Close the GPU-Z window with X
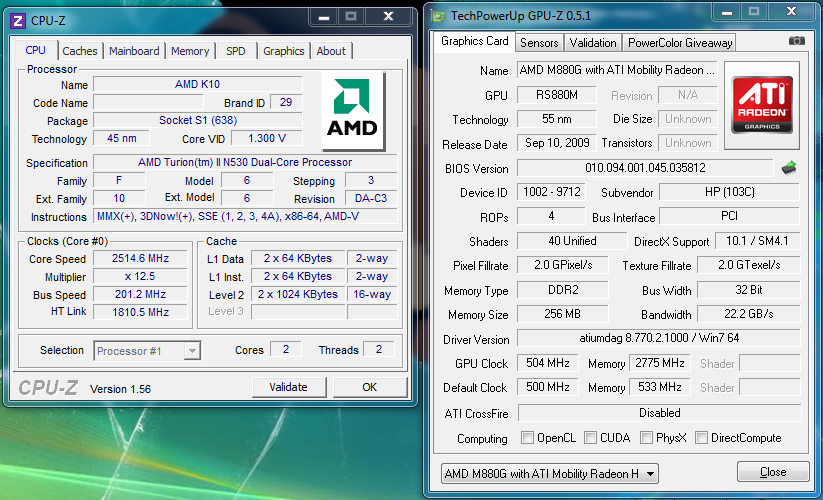823x500 pixels. tap(791, 12)
